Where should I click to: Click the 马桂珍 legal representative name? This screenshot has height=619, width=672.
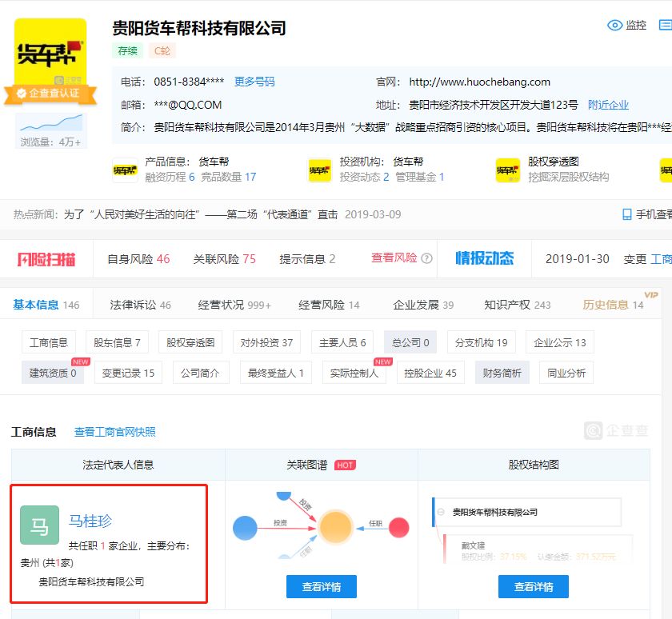90,522
